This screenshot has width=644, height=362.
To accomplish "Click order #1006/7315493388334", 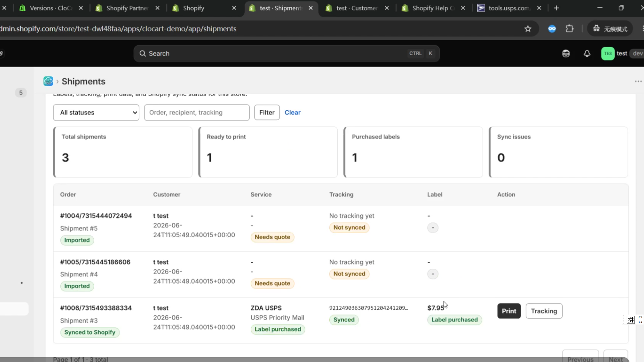I will coord(96,308).
